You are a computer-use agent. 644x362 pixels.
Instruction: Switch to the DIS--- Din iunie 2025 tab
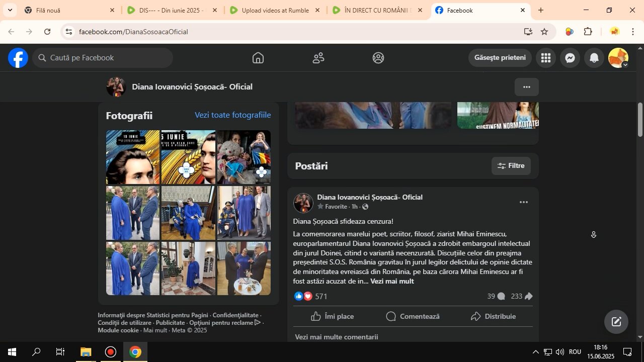point(172,10)
